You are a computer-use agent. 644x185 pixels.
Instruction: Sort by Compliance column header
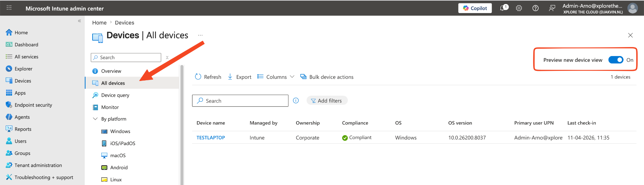(x=355, y=123)
